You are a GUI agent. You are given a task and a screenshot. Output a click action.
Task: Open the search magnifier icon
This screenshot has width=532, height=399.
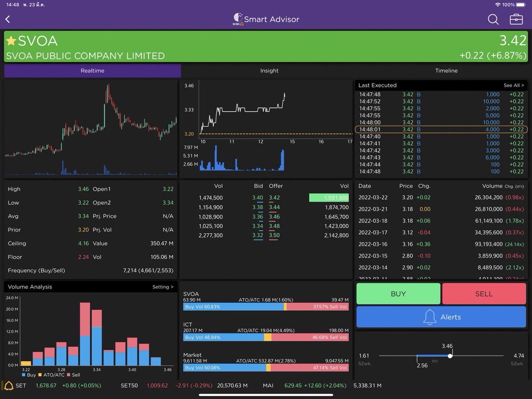click(493, 19)
